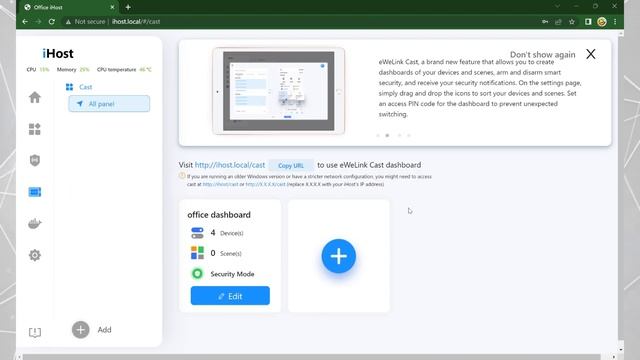Open the feedback icon at sidebar bottom

tap(35, 332)
